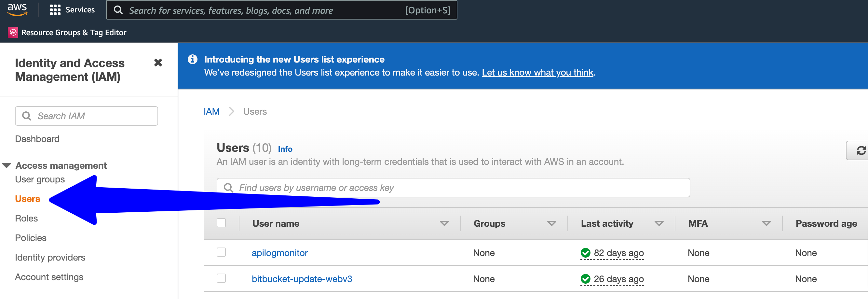Click MFA 'None' cell for bitbucket-update-webv3
This screenshot has height=299, width=868.
(x=698, y=279)
